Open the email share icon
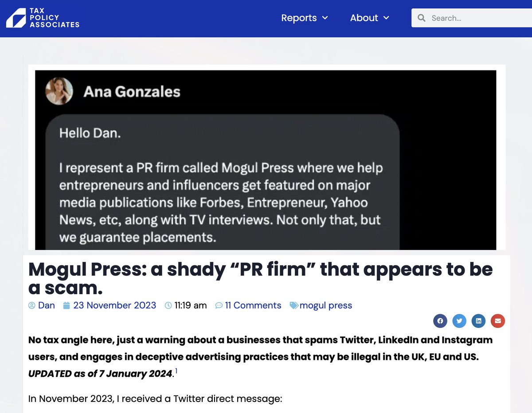The image size is (532, 413). [x=497, y=321]
